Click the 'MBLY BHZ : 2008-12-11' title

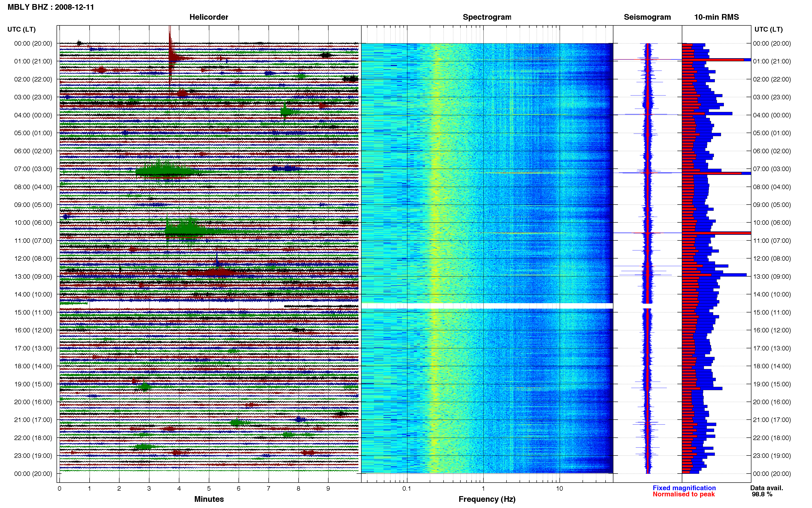click(51, 7)
